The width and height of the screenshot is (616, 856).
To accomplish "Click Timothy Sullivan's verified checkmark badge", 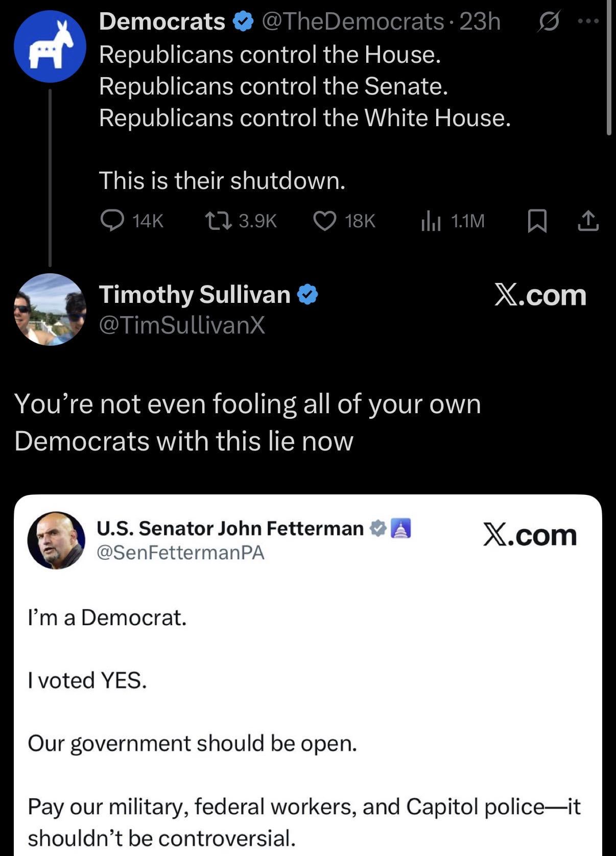I will 307,295.
